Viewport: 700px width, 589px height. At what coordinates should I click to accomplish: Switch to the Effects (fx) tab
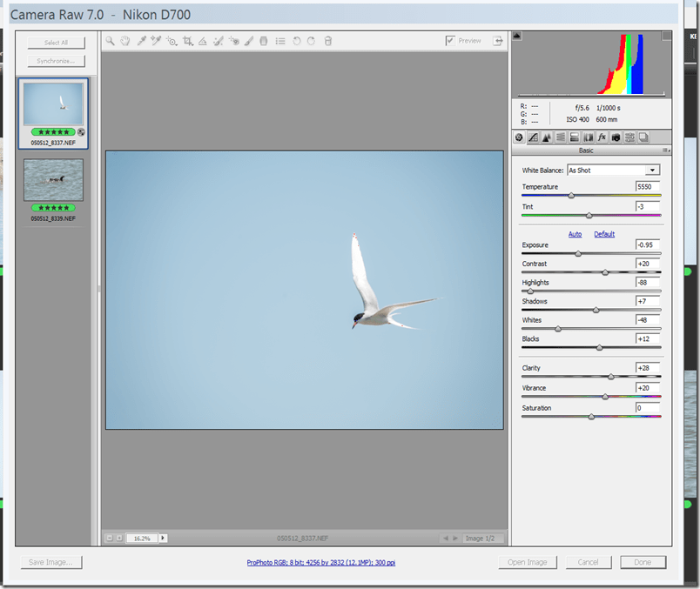[x=602, y=137]
